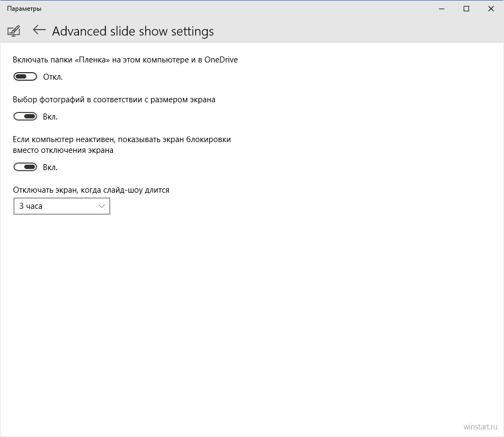Click the "Включать папки «Пленка»" setting label
Screen dimensions: 504x437
pos(125,60)
